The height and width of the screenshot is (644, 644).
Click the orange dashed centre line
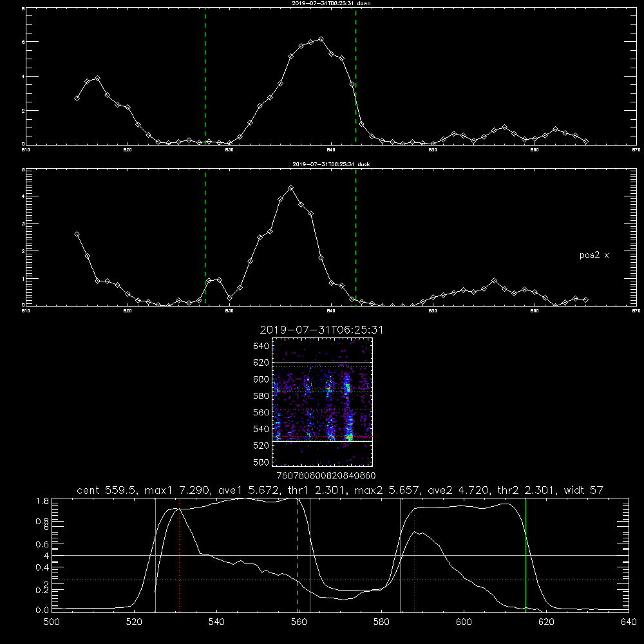tap(297, 555)
